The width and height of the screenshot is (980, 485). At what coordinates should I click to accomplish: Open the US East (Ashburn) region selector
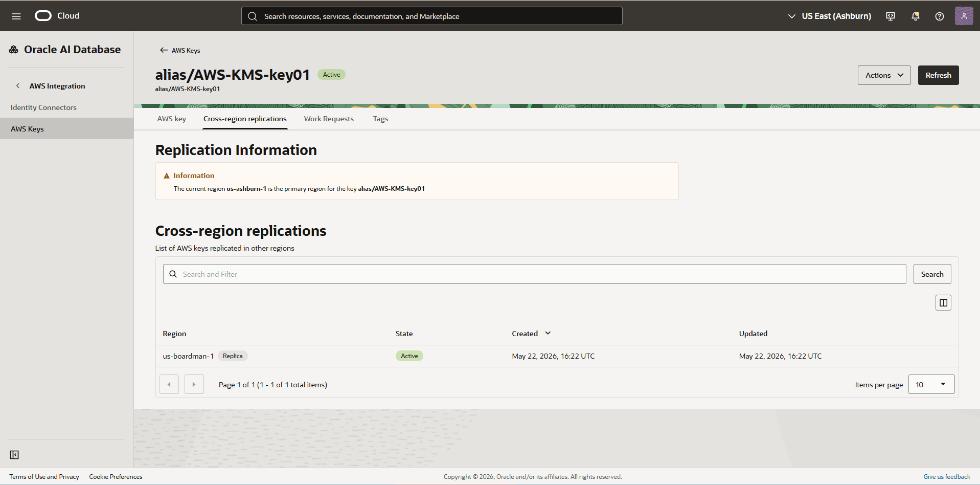(x=829, y=16)
